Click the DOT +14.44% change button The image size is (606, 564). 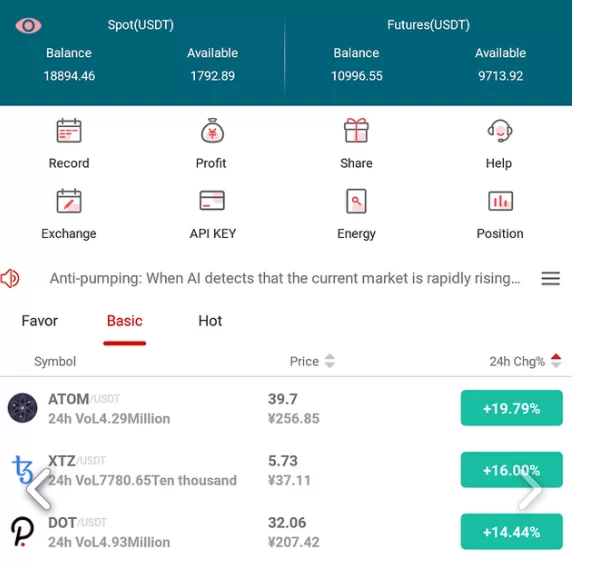[x=511, y=532]
